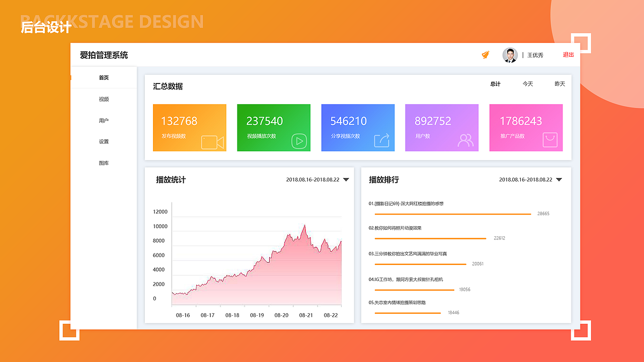Open the top ranked video 摄影日记69
The height and width of the screenshot is (362, 644).
pyautogui.click(x=408, y=203)
